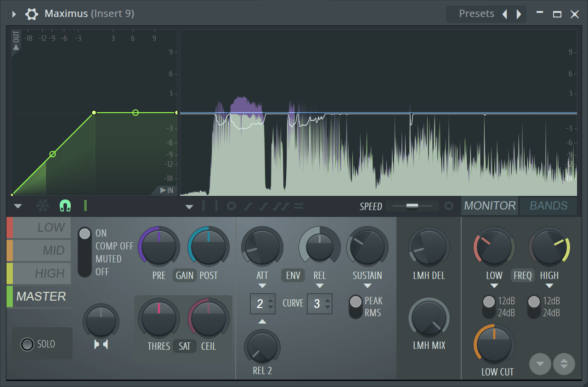Click the snowflake freeze icon

(x=43, y=205)
